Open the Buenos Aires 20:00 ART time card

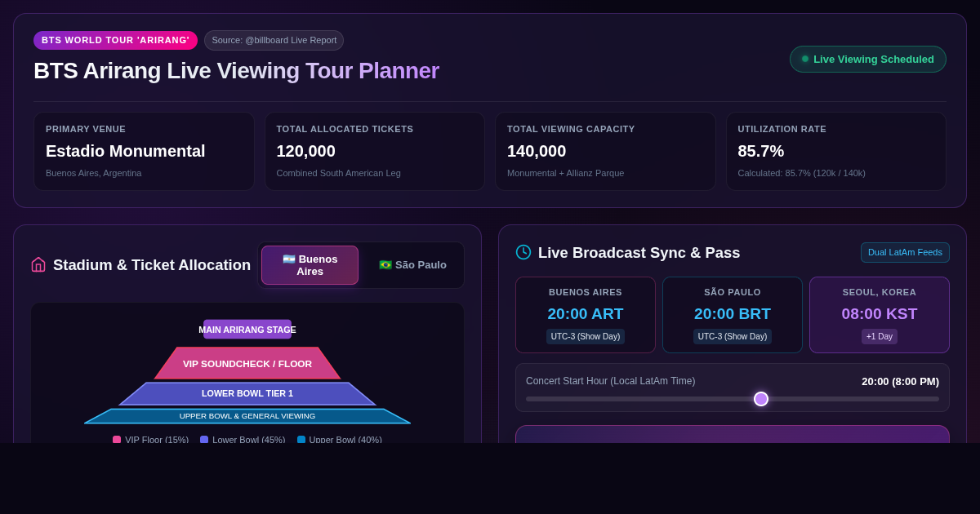tap(586, 315)
